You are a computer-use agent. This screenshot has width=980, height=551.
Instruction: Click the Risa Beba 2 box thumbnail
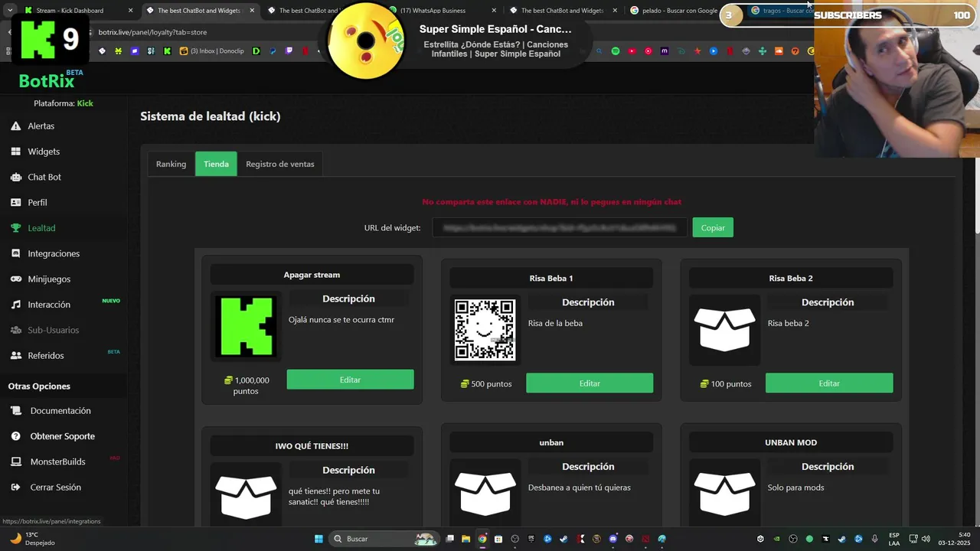[724, 330]
